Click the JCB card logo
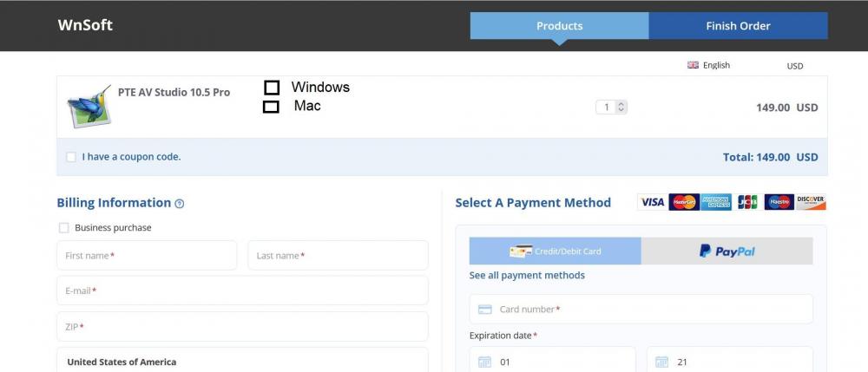 point(747,202)
